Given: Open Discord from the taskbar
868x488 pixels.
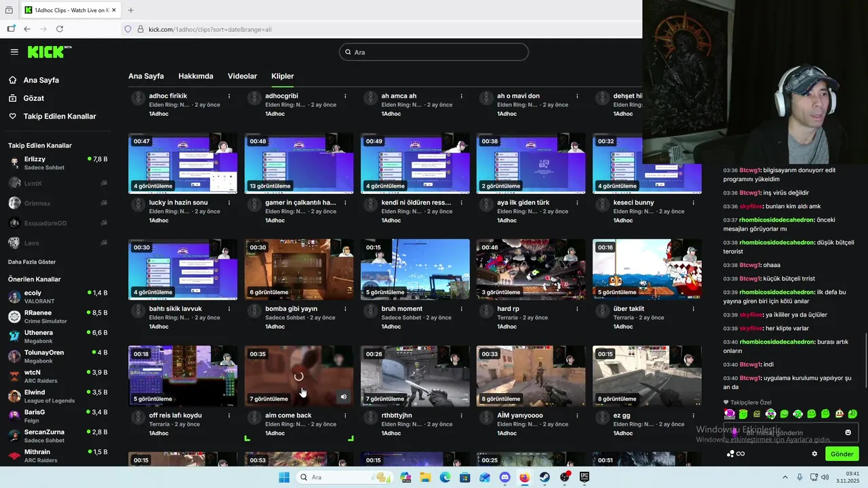Looking at the screenshot, I should click(505, 477).
